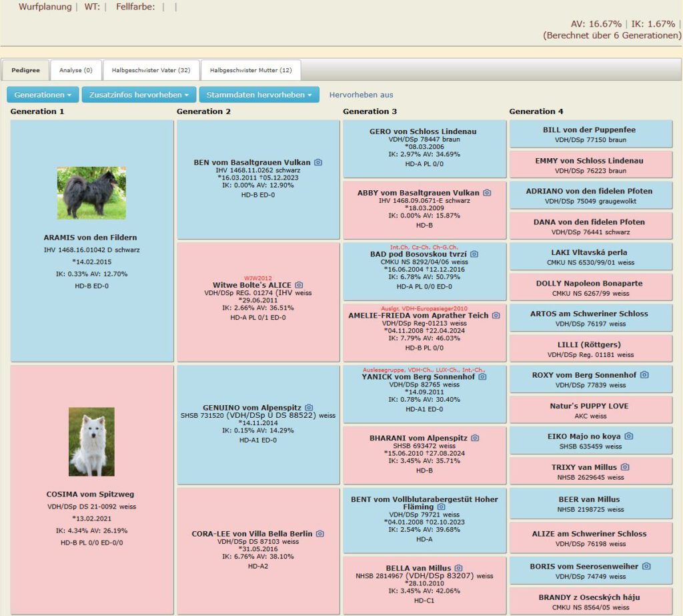The height and width of the screenshot is (616, 683).
Task: Switch to the Analyse (0) tab
Action: [x=75, y=70]
